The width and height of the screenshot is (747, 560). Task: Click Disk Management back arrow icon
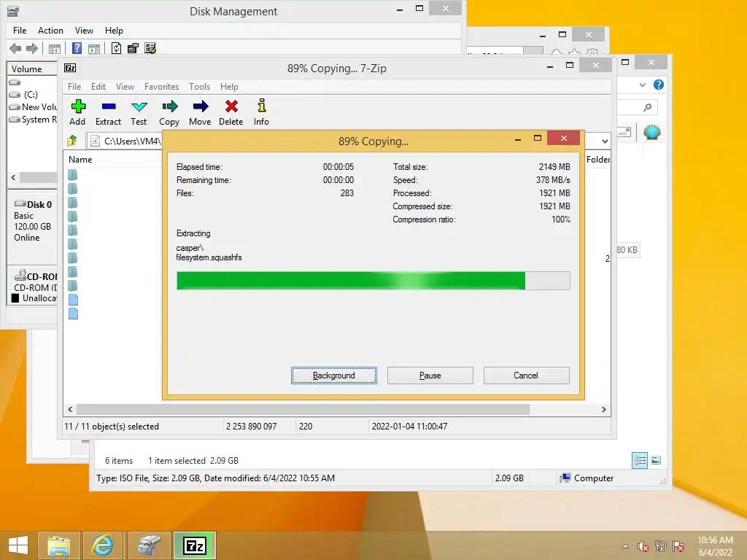pos(15,48)
